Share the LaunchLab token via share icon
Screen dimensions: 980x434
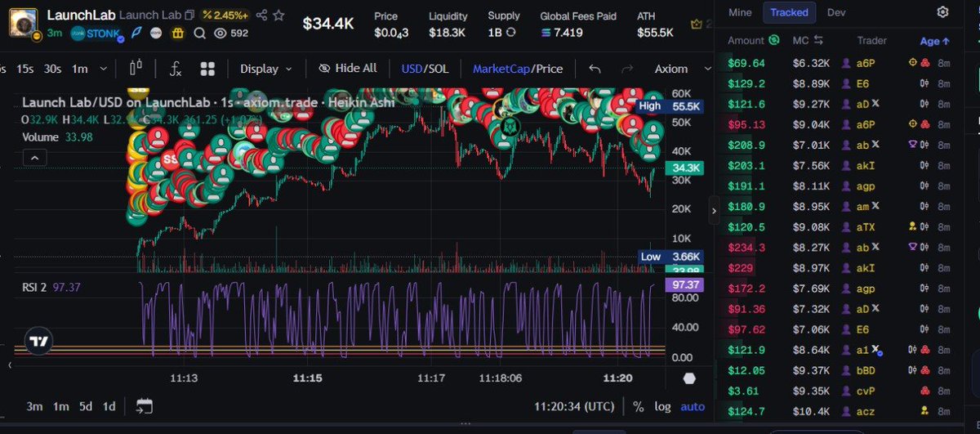click(x=261, y=16)
